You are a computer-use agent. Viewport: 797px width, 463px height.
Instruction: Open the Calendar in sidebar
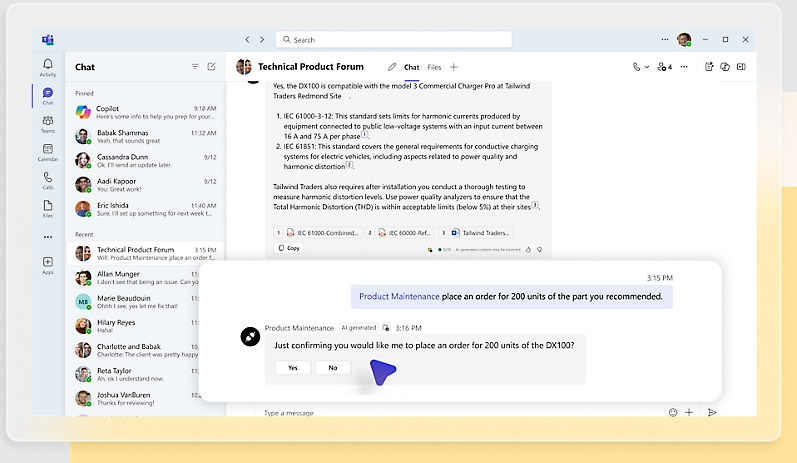pyautogui.click(x=48, y=152)
